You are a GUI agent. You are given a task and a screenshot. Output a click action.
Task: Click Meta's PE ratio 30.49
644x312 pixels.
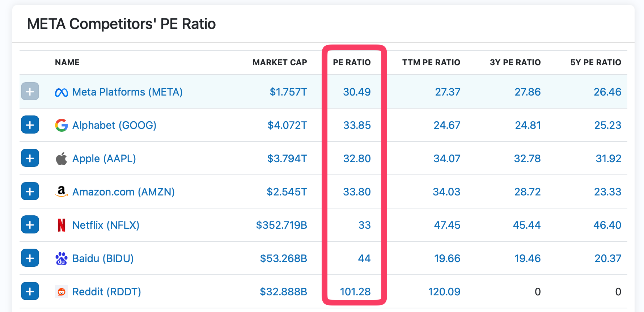(357, 92)
